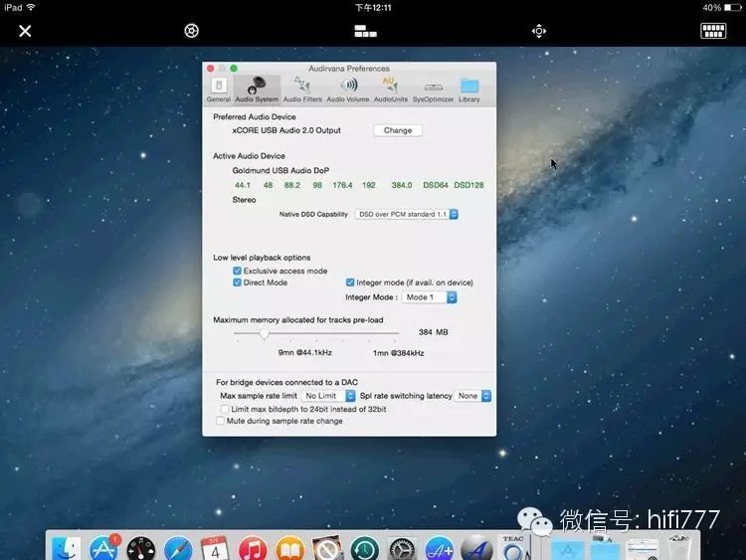The height and width of the screenshot is (560, 746).
Task: Click the memory pre-load slider thumb
Action: pos(264,334)
